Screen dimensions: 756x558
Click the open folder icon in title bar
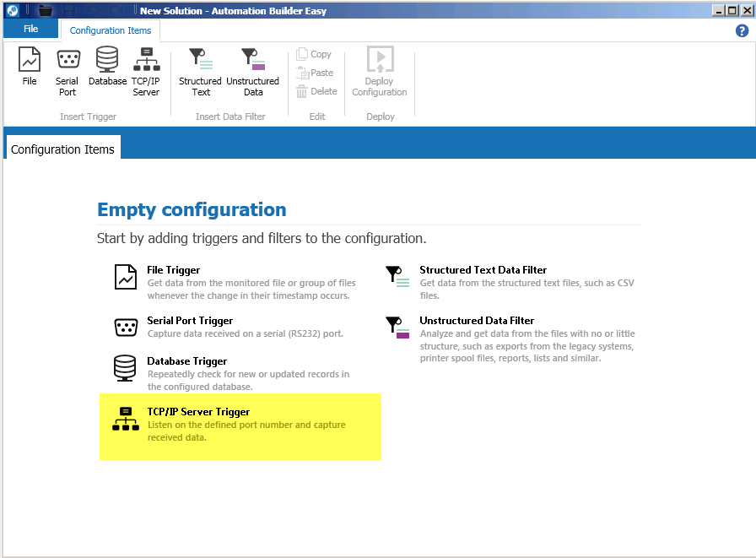pyautogui.click(x=46, y=11)
